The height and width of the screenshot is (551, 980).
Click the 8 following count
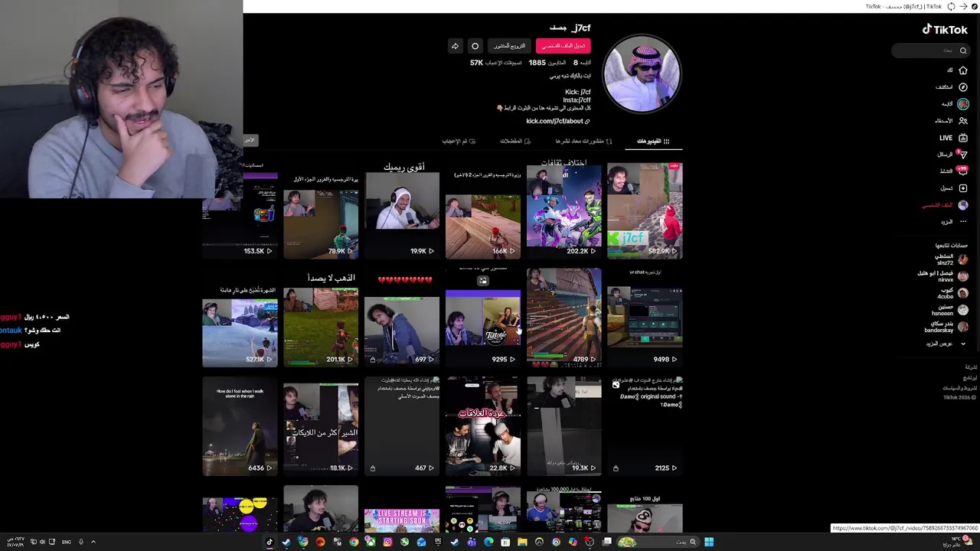(583, 63)
